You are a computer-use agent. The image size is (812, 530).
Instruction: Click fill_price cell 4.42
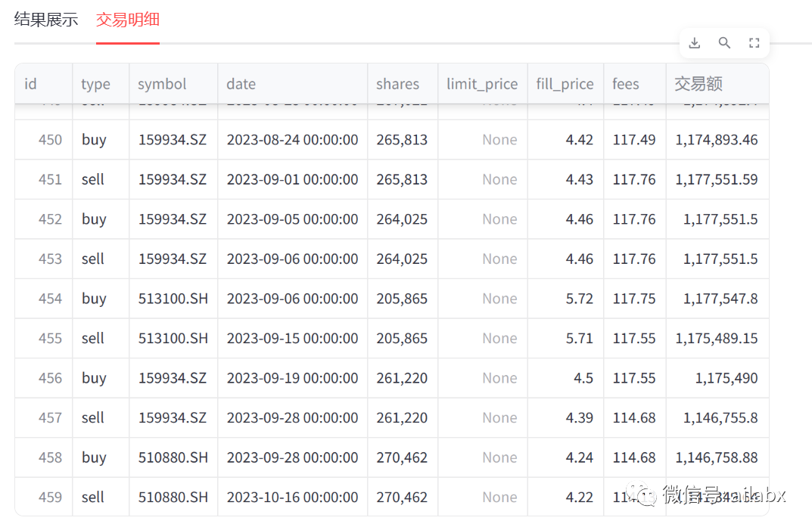pos(565,140)
